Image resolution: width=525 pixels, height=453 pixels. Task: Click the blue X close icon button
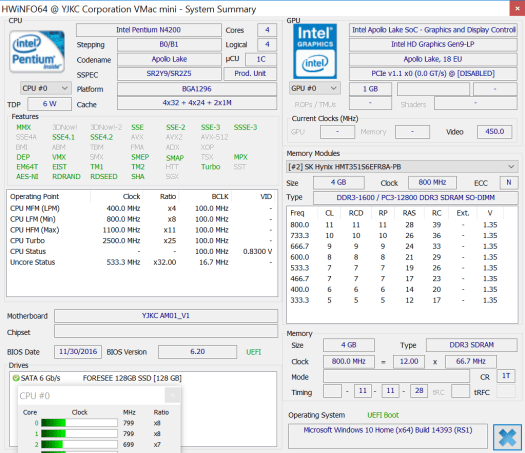coord(507,437)
